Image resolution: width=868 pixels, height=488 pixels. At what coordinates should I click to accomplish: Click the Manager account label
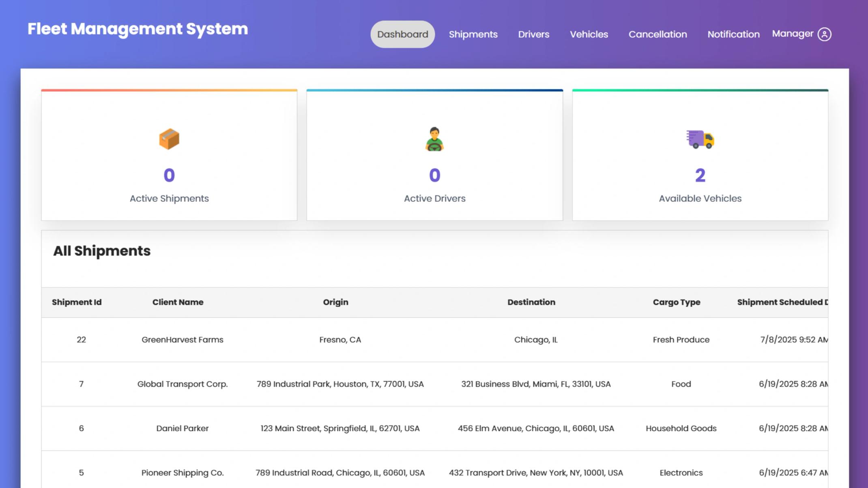coord(792,34)
